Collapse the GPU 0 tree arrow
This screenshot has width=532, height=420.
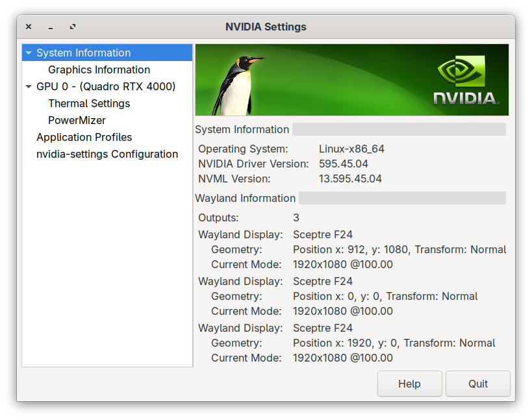coord(29,86)
